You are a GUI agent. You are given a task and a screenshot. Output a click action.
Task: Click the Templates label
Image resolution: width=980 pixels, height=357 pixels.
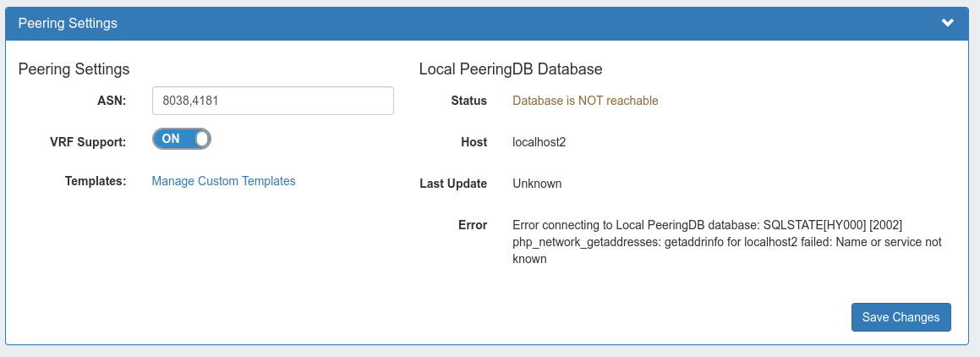pyautogui.click(x=96, y=181)
